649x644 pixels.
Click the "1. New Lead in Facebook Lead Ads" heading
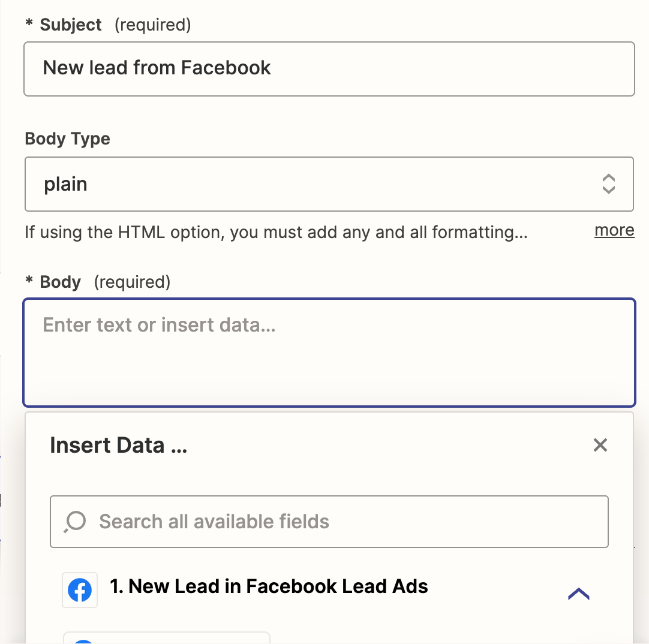tap(269, 586)
